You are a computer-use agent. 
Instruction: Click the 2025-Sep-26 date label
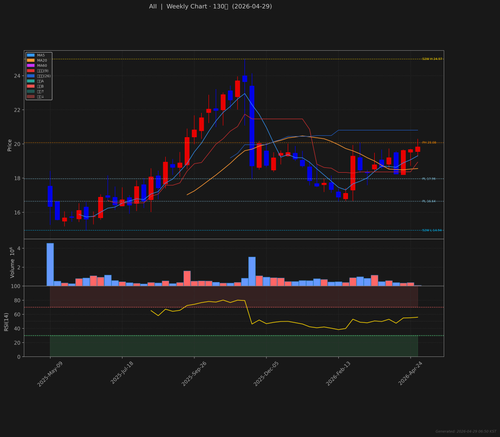pos(194,374)
